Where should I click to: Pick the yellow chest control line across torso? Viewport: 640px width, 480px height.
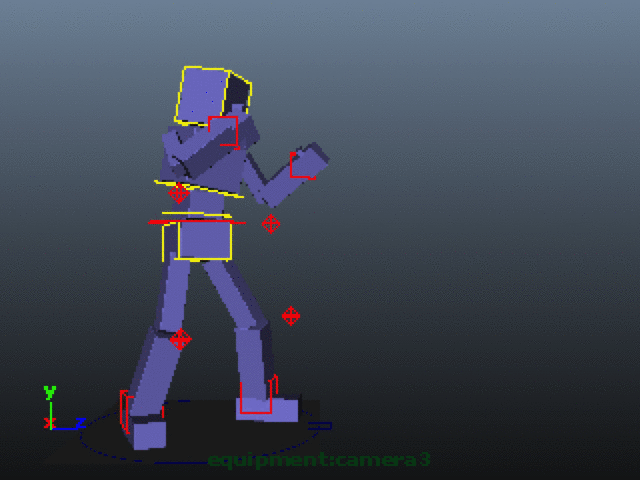[x=199, y=189]
